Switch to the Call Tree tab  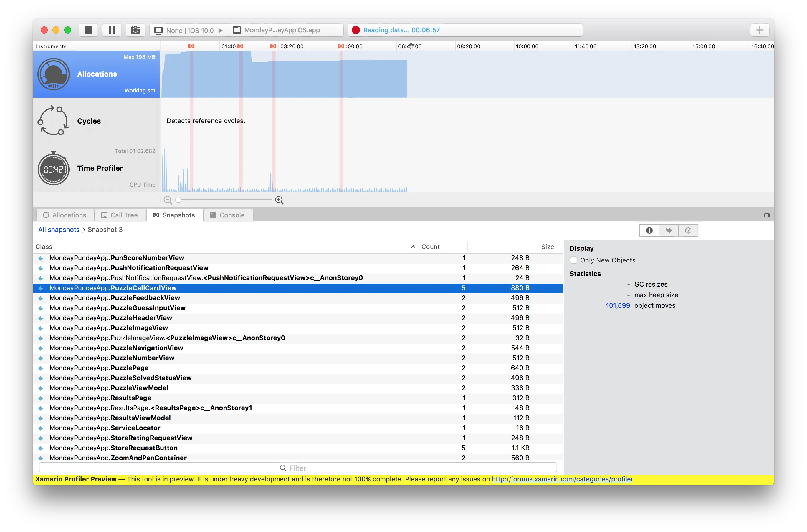coord(120,215)
